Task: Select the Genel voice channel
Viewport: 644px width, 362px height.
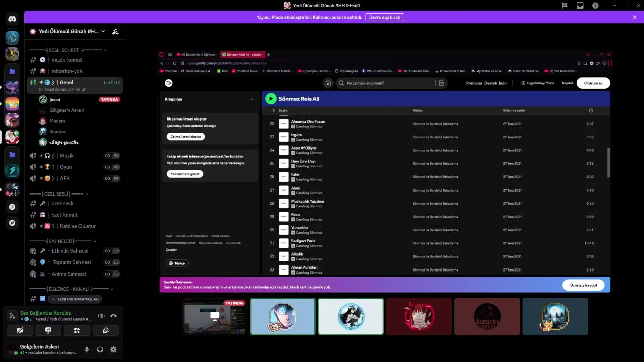Action: coord(74,82)
